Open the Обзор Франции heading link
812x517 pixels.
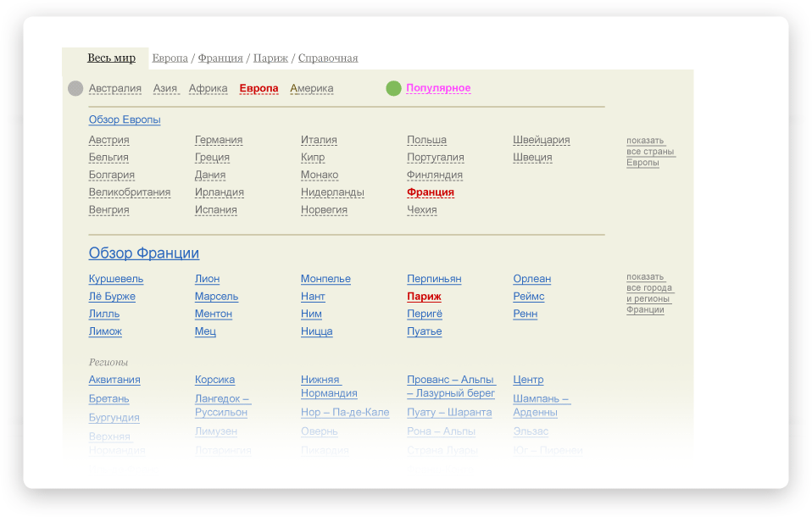point(144,253)
